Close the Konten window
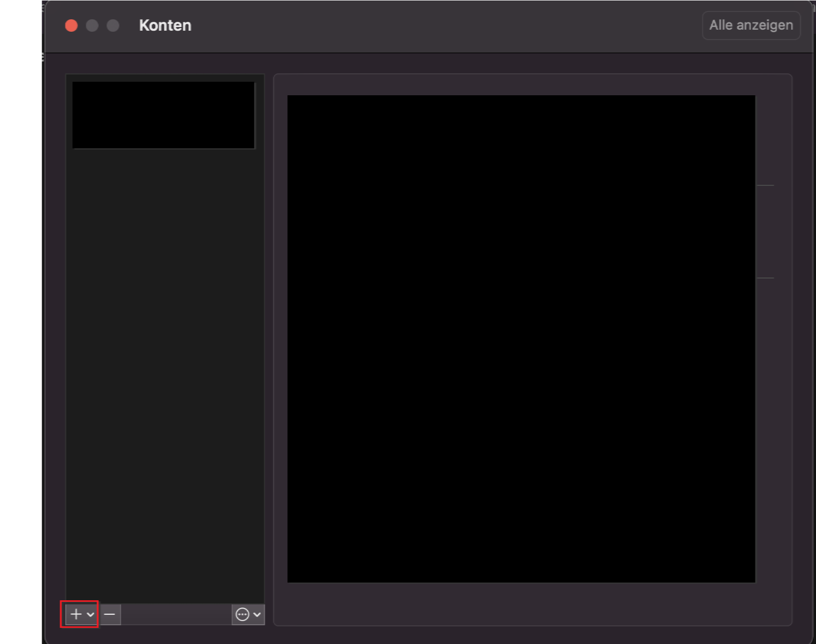 point(71,26)
